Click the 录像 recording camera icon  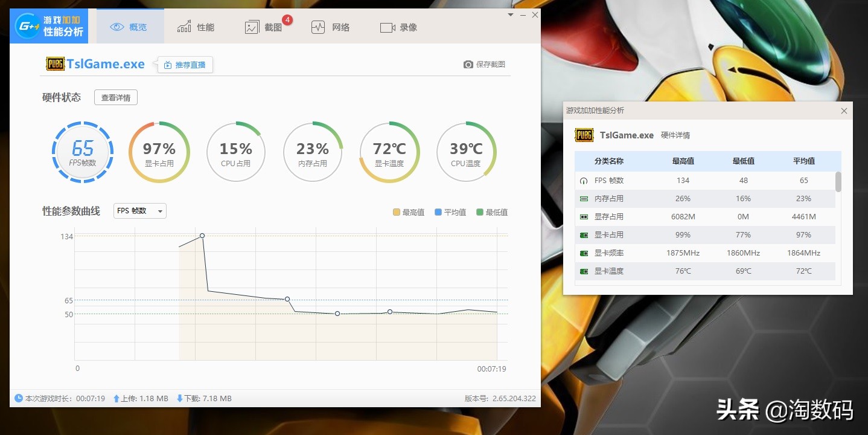point(387,27)
